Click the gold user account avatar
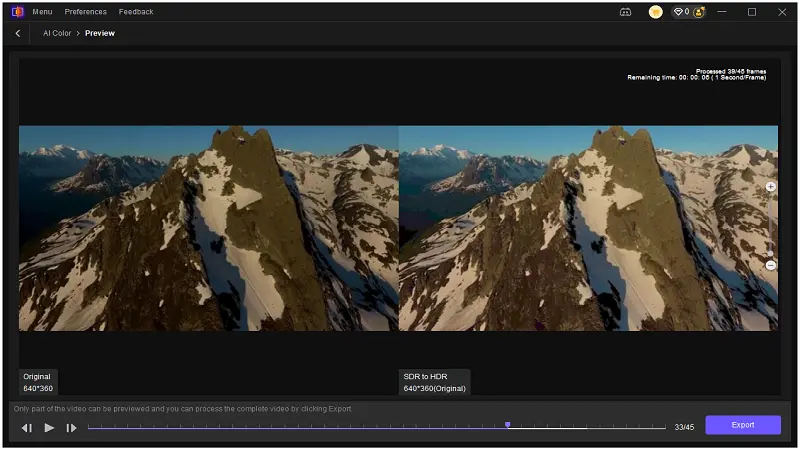Screen dimensions: 800x450 click(x=656, y=12)
